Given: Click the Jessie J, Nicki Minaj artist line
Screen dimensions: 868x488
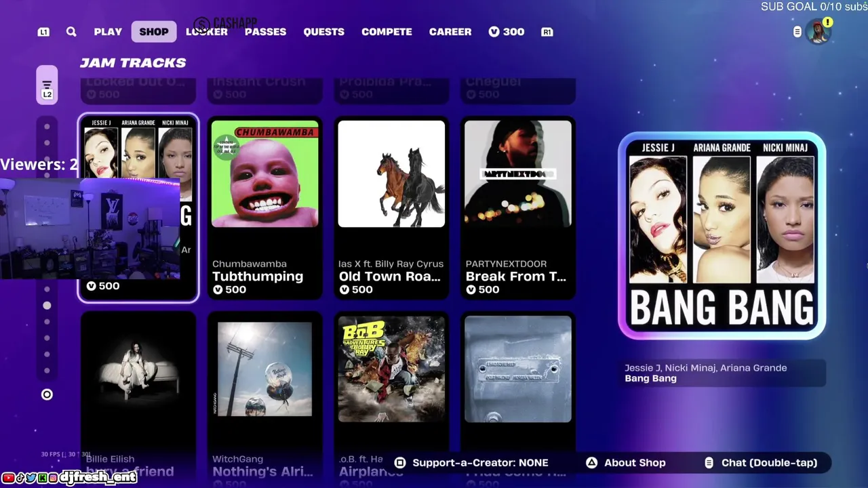Looking at the screenshot, I should [706, 368].
